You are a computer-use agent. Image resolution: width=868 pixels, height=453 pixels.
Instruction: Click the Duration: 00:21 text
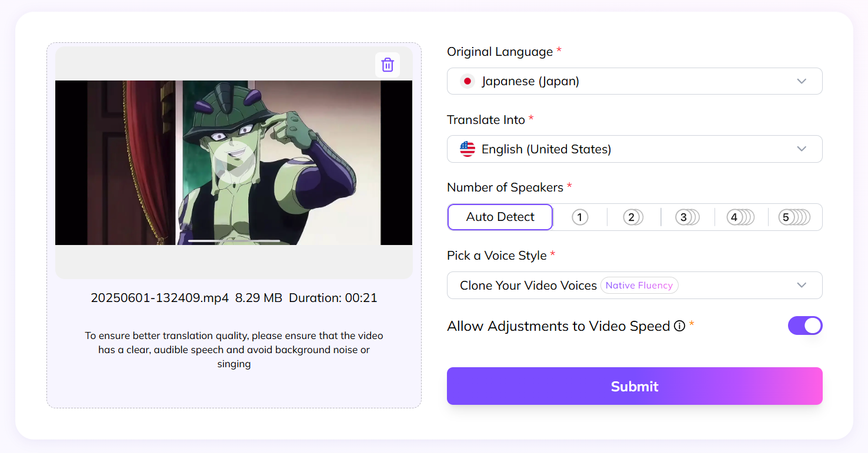(x=333, y=298)
